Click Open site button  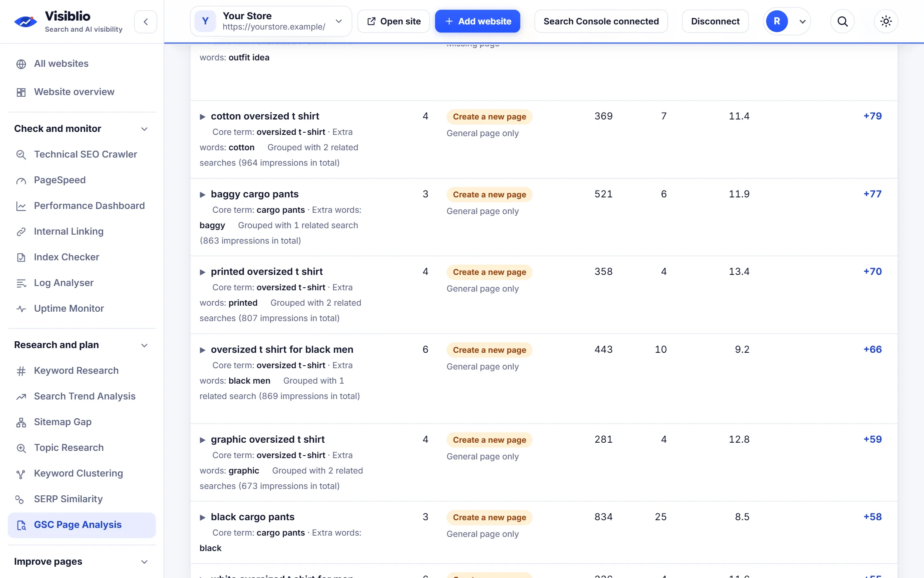coord(394,21)
